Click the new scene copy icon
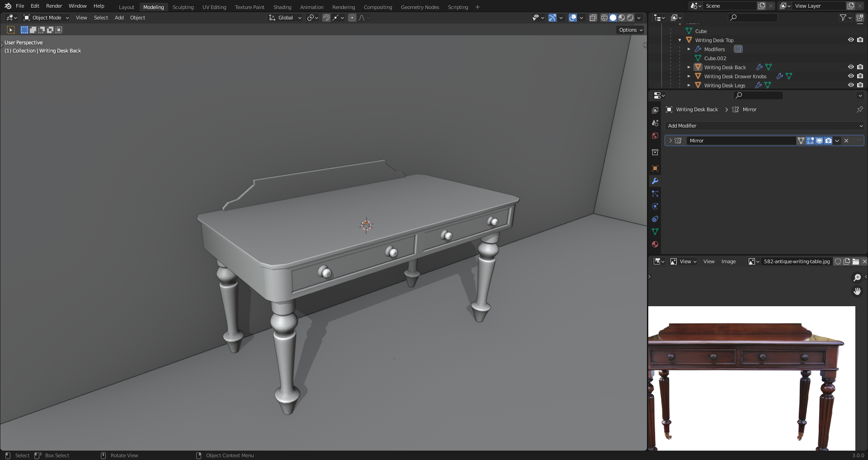This screenshot has height=460, width=868. tap(762, 6)
